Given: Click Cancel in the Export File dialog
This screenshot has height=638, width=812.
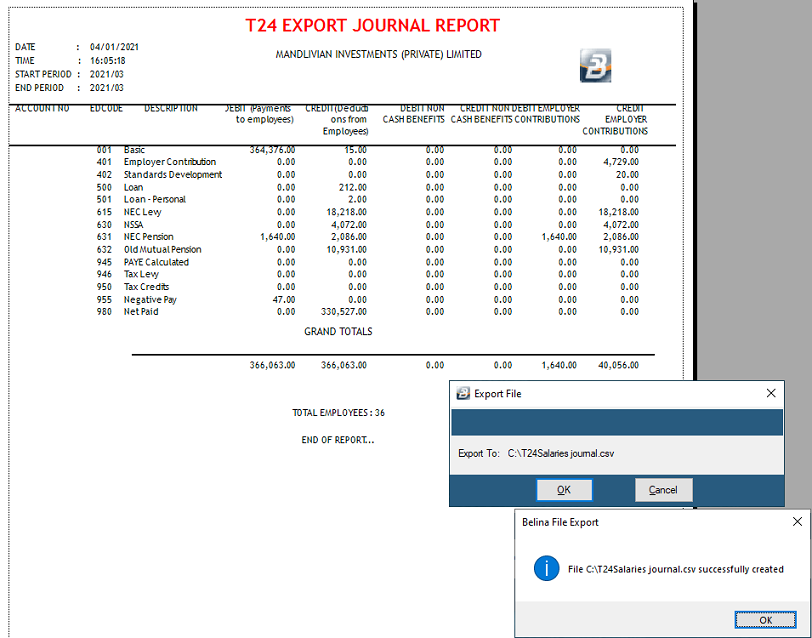Looking at the screenshot, I should (663, 490).
